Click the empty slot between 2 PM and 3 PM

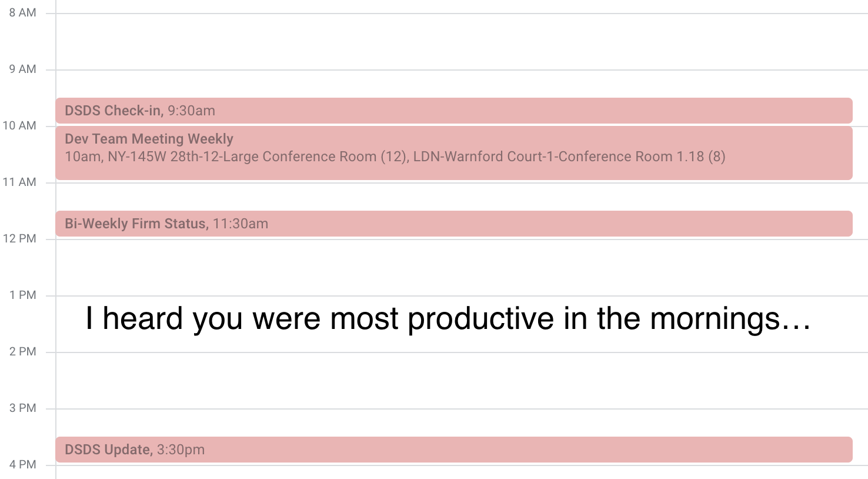point(453,380)
